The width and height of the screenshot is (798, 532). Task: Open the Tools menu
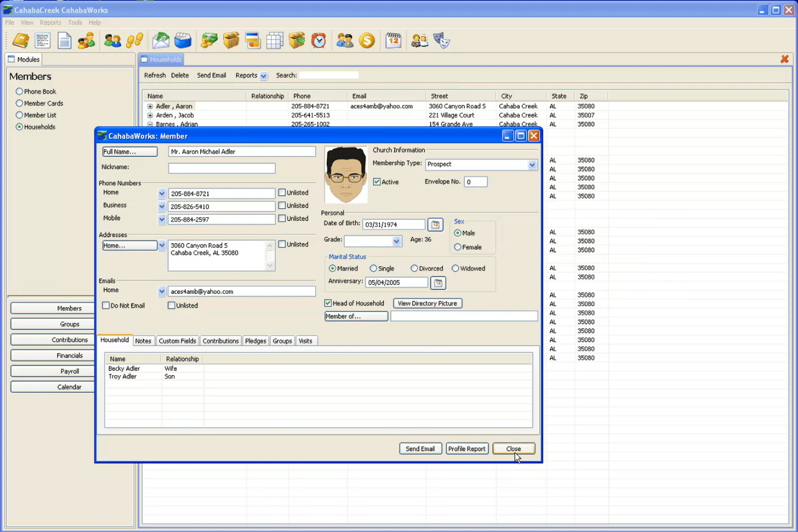click(75, 23)
